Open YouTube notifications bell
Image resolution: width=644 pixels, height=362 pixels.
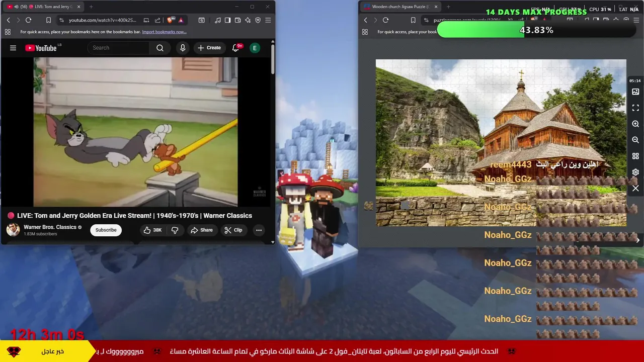[235, 48]
